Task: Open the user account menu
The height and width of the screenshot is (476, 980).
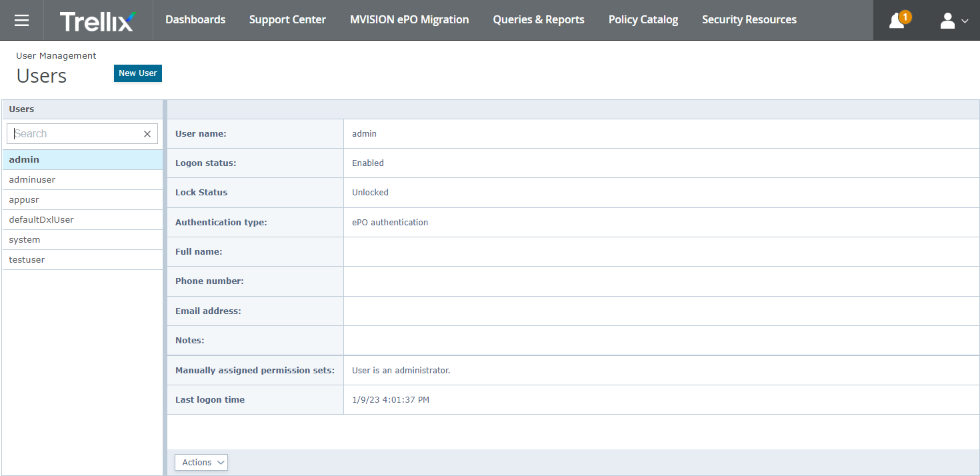Action: (954, 20)
